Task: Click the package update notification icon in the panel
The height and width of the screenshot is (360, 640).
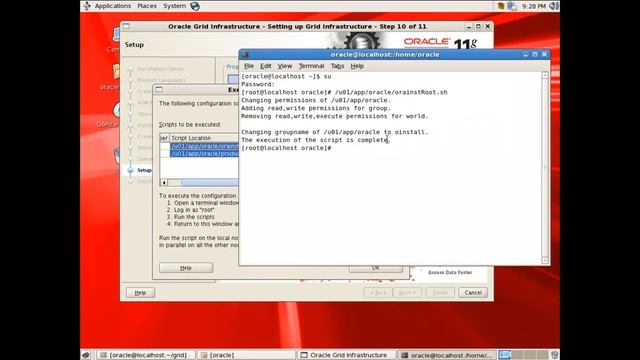Action: pyautogui.click(x=501, y=6)
